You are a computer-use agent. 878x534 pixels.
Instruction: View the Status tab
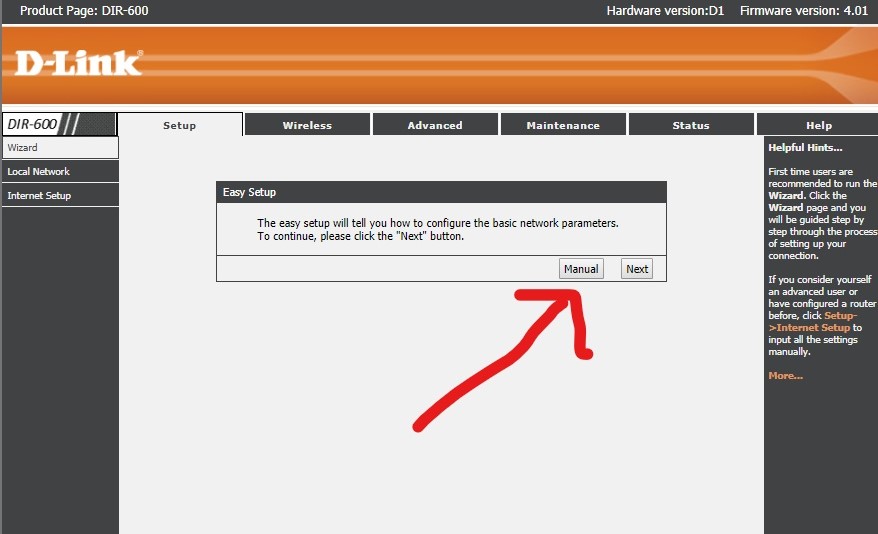coord(691,125)
